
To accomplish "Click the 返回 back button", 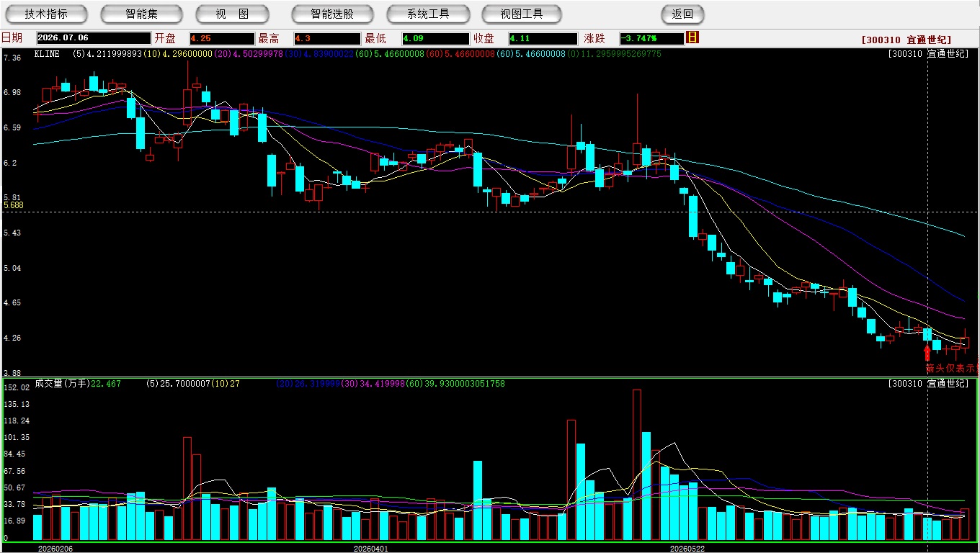I will pyautogui.click(x=682, y=14).
